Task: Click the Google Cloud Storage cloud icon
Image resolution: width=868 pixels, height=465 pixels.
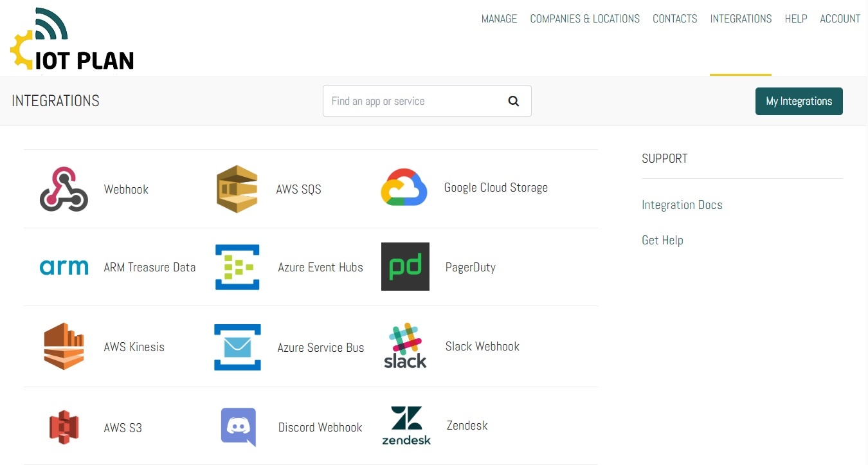Action: (x=404, y=187)
